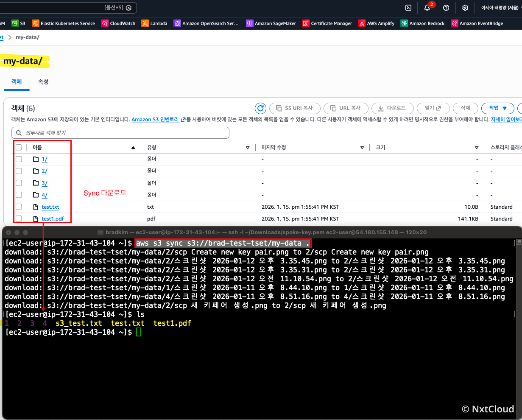522x420 pixels.
Task: Switch to the 속성 tab
Action: click(43, 81)
